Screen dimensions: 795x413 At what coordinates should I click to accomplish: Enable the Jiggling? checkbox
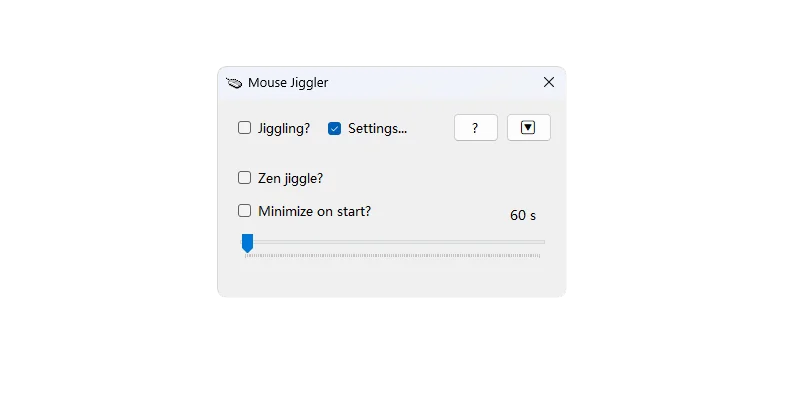244,128
